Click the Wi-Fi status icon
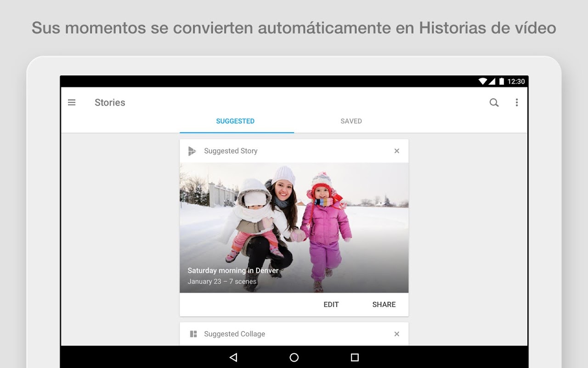This screenshot has height=368, width=588. (x=482, y=81)
